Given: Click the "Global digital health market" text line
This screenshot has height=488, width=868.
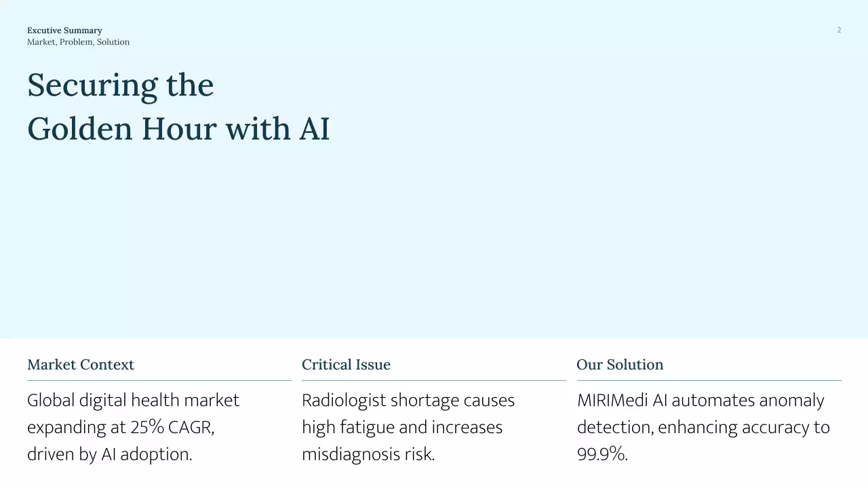Looking at the screenshot, I should click(x=133, y=401).
